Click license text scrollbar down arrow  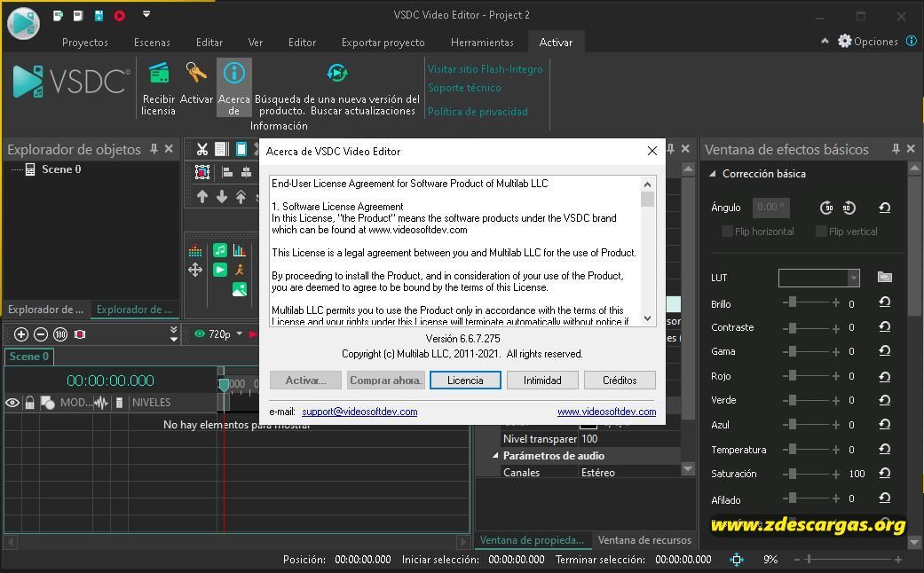(647, 318)
